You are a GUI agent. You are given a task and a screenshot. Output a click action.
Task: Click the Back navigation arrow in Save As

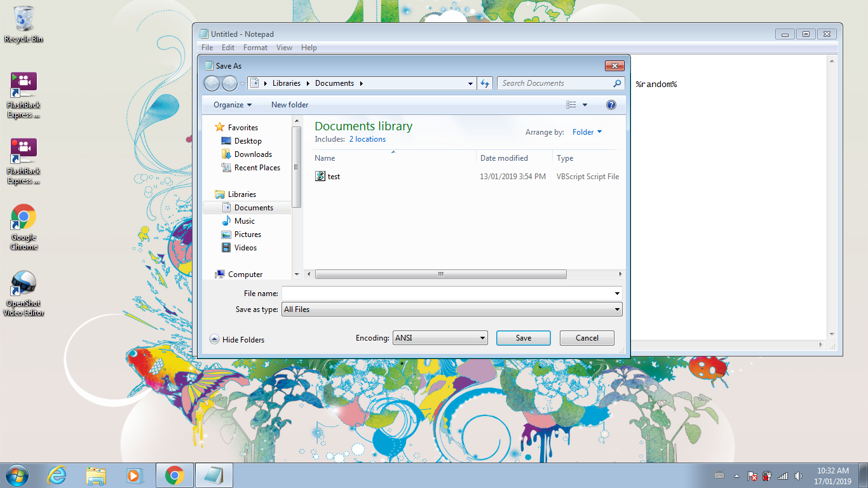click(x=212, y=83)
